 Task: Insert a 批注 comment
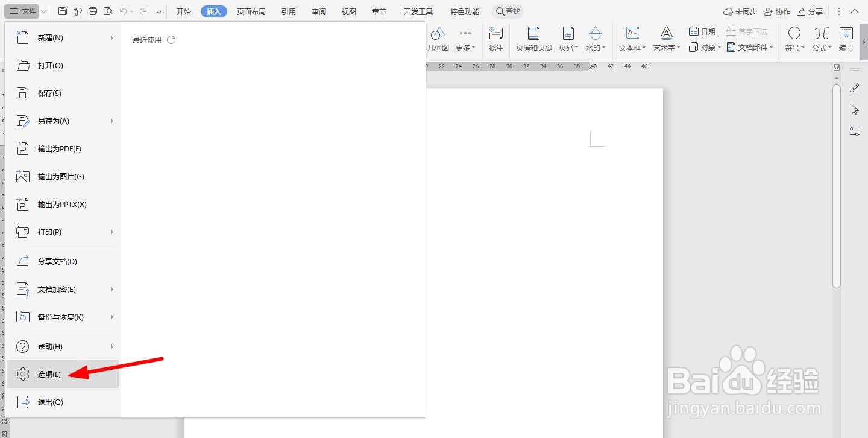[x=496, y=39]
